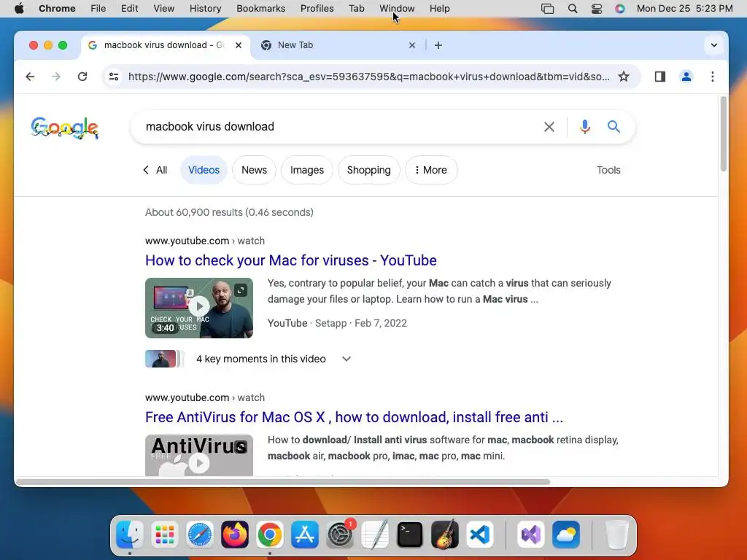Open a new tab with plus button
This screenshot has height=560, width=747.
click(x=438, y=45)
